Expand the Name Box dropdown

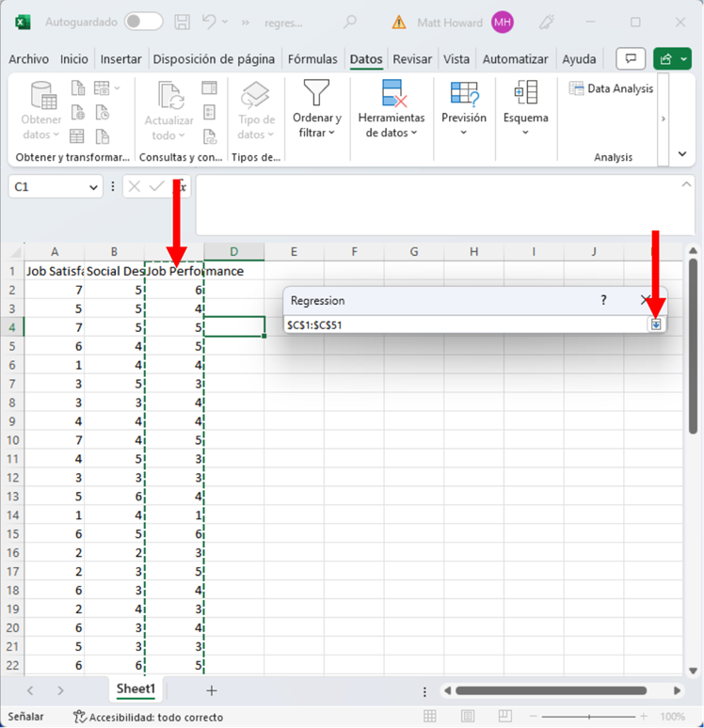93,187
